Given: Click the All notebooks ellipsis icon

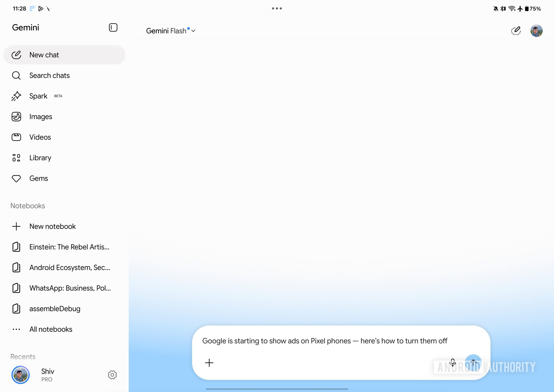Looking at the screenshot, I should (x=16, y=329).
